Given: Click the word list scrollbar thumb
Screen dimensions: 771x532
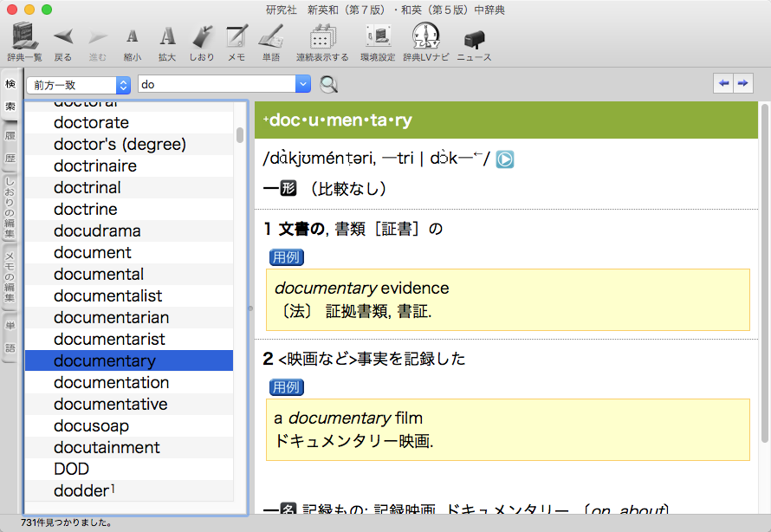Looking at the screenshot, I should pyautogui.click(x=240, y=135).
